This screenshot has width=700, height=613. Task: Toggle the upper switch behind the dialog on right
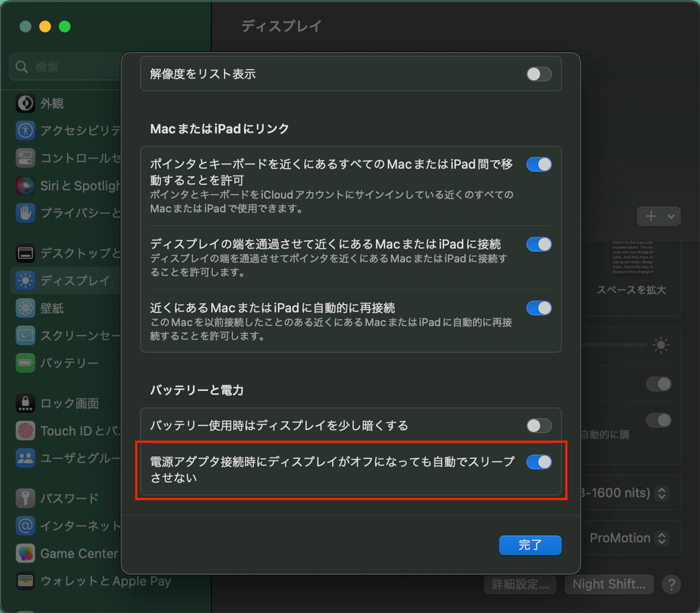click(x=658, y=384)
